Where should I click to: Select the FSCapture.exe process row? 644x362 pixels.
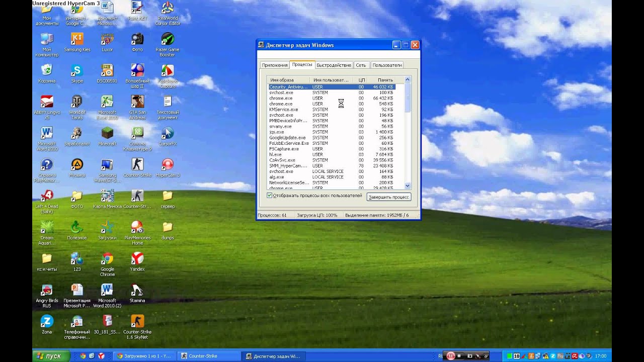click(x=332, y=149)
